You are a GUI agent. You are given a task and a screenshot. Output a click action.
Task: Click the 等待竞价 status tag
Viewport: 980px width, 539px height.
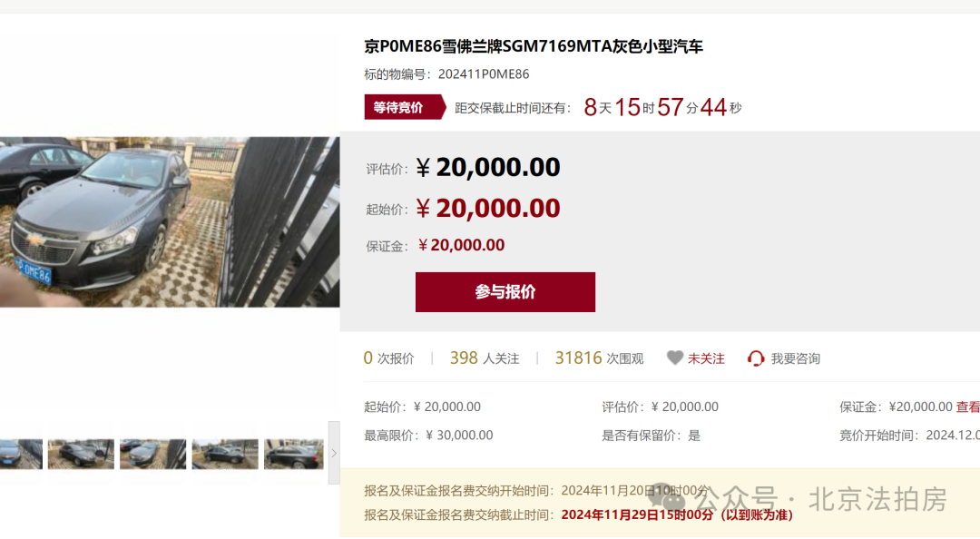pyautogui.click(x=405, y=108)
